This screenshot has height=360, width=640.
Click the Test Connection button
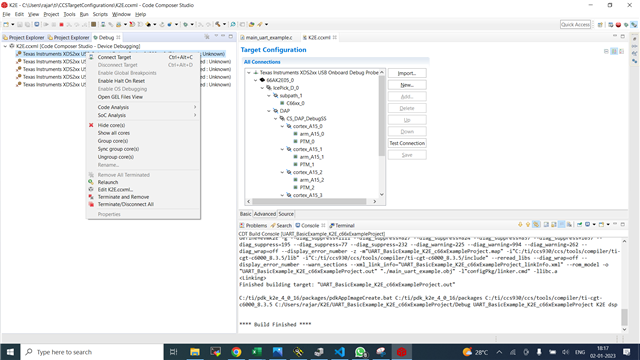coord(407,143)
